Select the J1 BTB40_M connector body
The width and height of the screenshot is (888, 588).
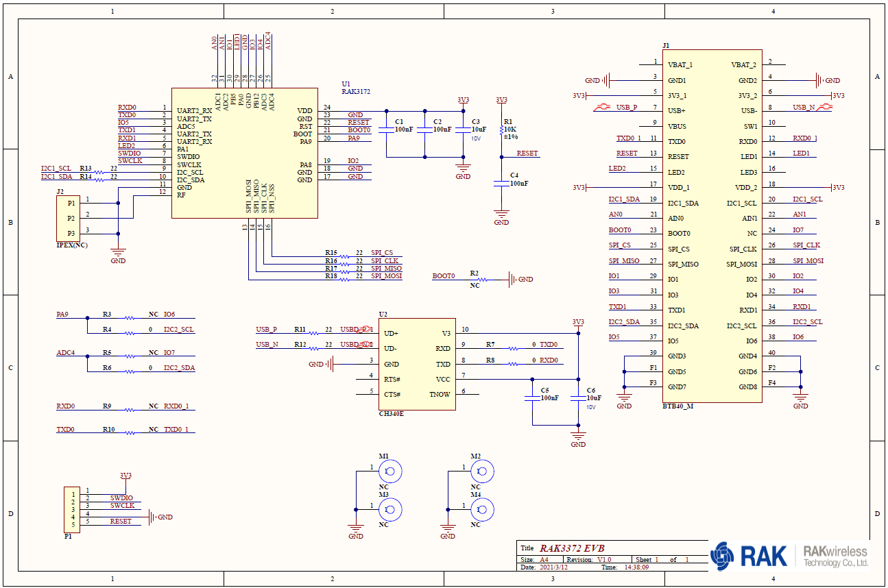point(711,225)
